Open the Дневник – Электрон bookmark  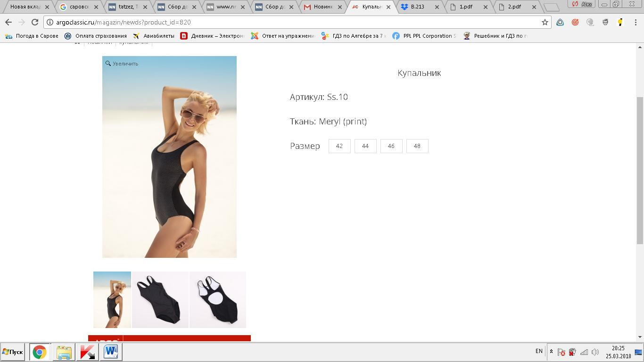coord(212,36)
